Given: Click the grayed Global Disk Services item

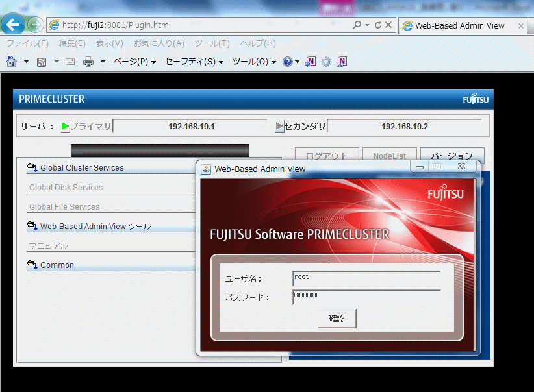Looking at the screenshot, I should (x=110, y=188).
